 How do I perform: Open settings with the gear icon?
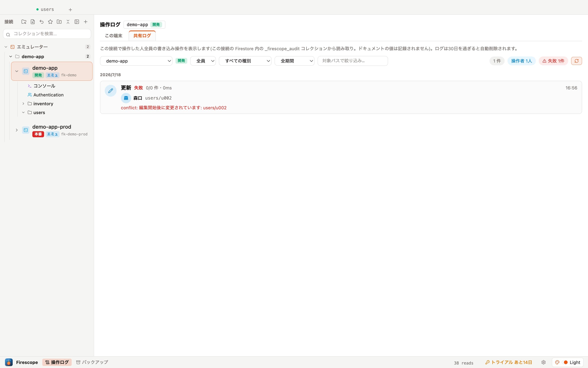click(544, 362)
